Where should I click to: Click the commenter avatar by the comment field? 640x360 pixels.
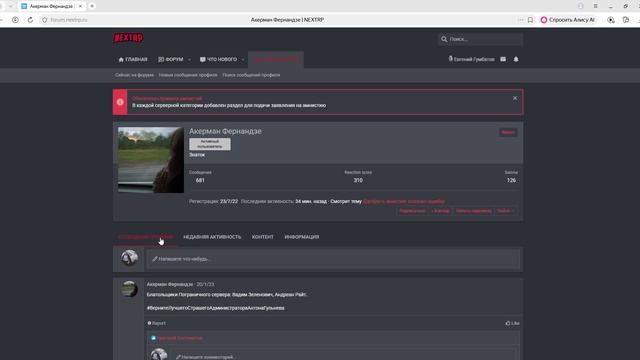click(159, 354)
